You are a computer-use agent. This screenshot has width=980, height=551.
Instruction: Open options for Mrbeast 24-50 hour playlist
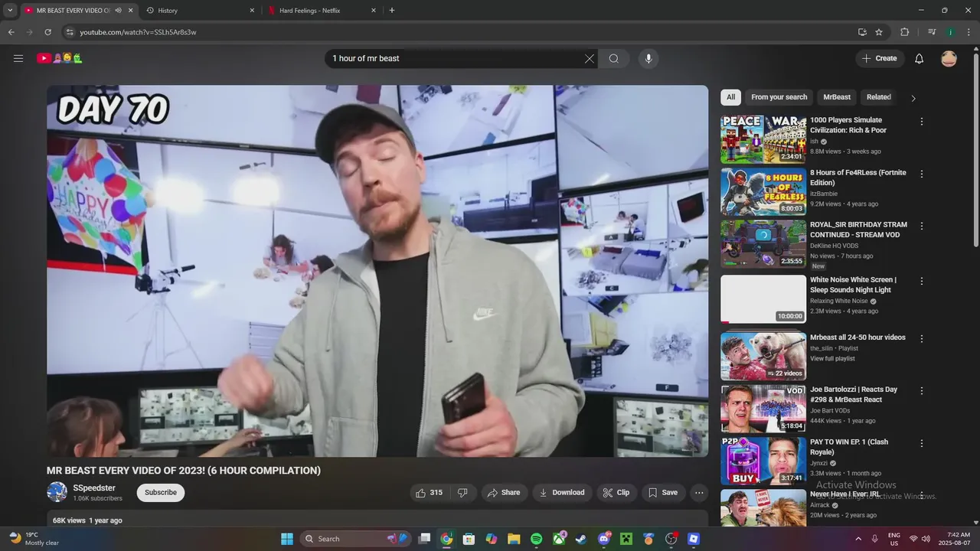pos(922,338)
